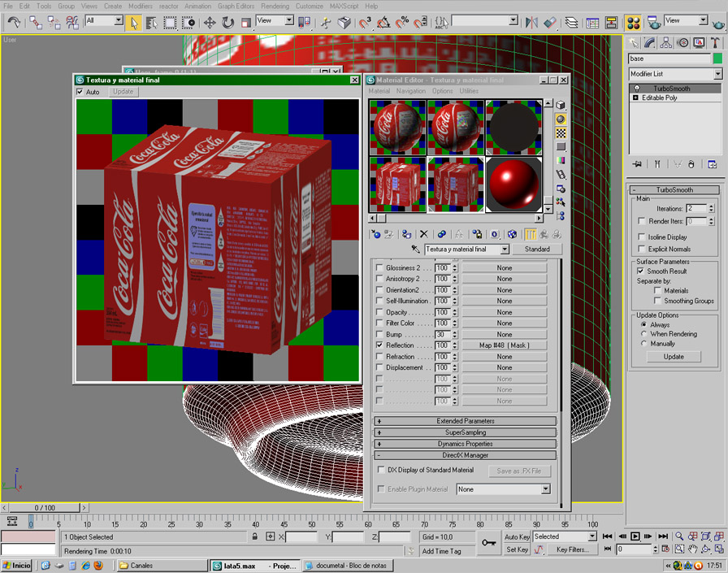Click the Map #48 (Mask) button

(505, 345)
